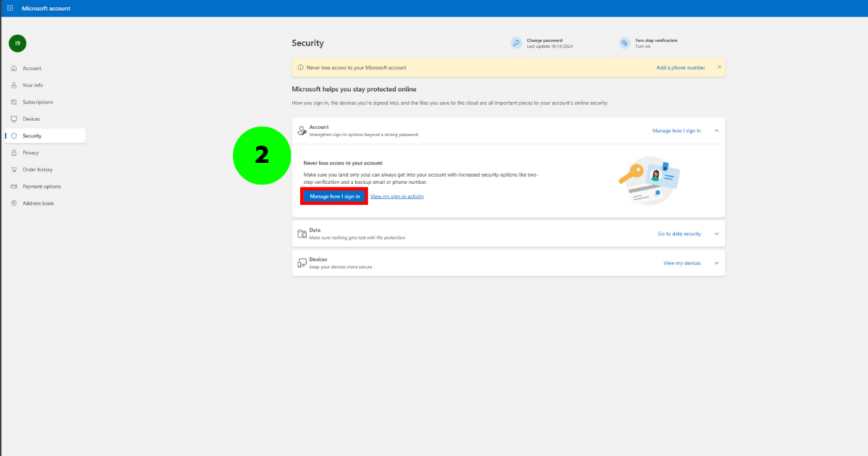The width and height of the screenshot is (868, 456).
Task: Click the home icon beside Account
Action: (x=14, y=68)
